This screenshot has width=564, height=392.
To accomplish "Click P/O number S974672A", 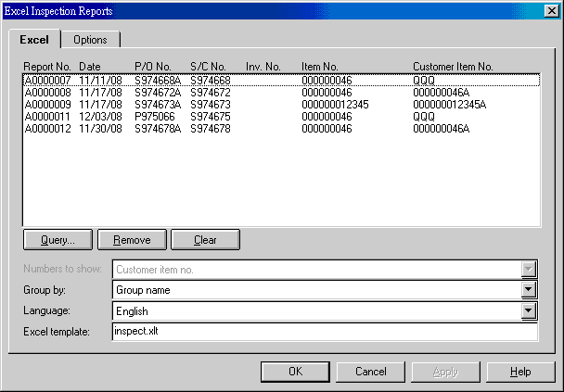I will click(x=158, y=93).
